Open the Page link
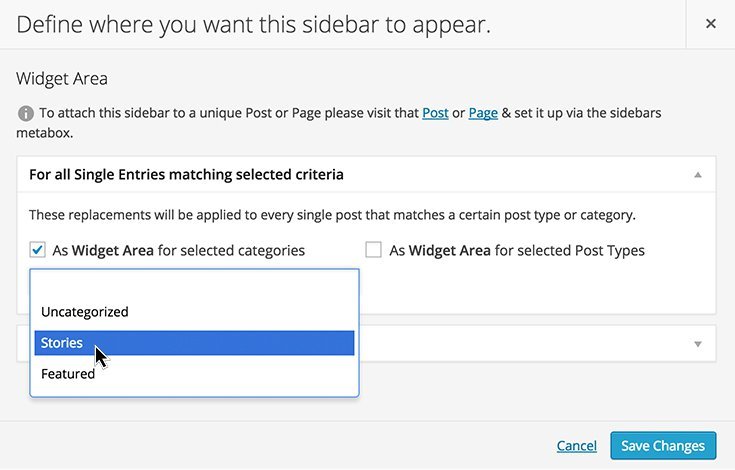Image resolution: width=735 pixels, height=470 pixels. pyautogui.click(x=483, y=113)
